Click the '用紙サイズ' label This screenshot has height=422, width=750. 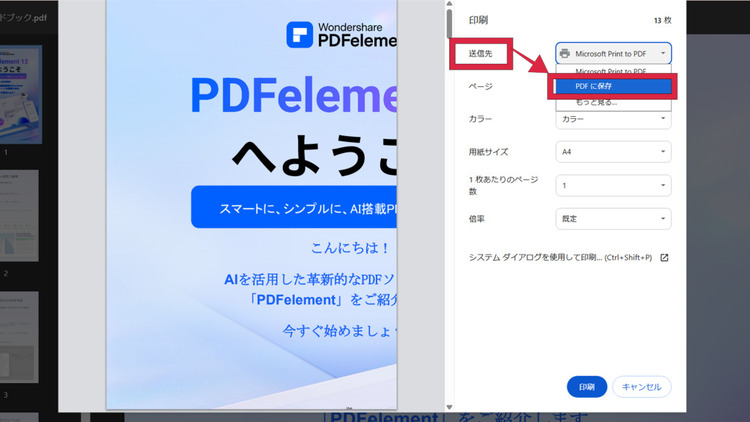point(488,152)
